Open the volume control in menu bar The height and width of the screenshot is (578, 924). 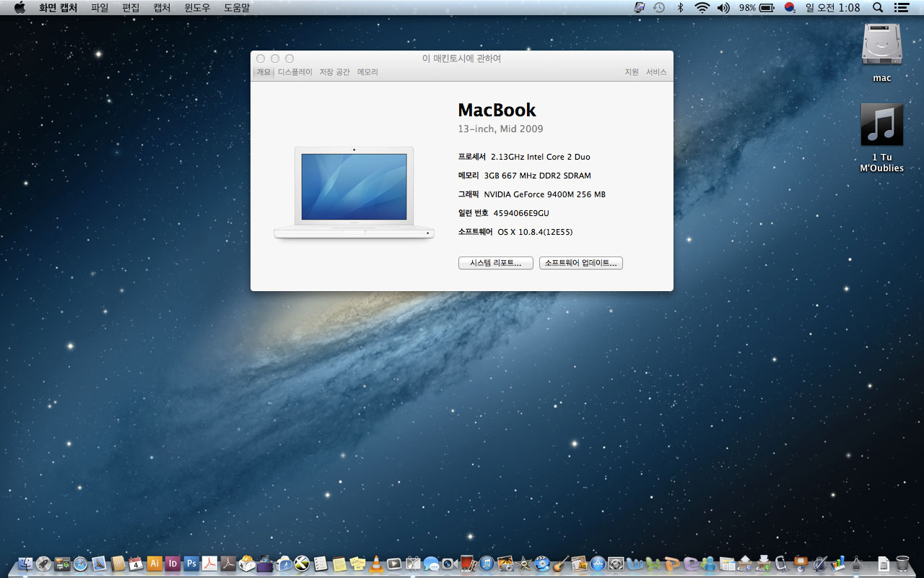point(723,7)
